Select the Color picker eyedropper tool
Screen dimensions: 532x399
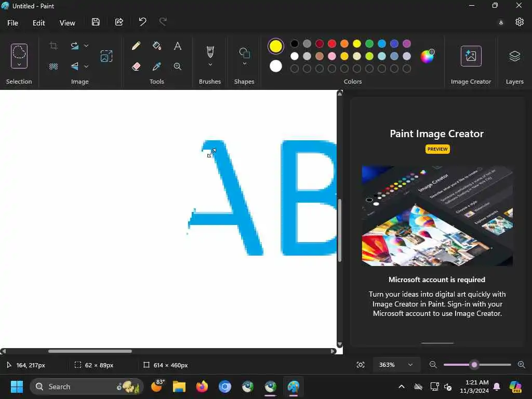pos(157,66)
